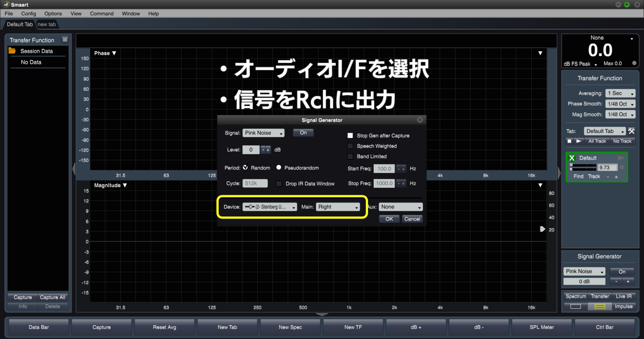
Task: Open the dB FS Peak meter dropdown
Action: coord(580,64)
